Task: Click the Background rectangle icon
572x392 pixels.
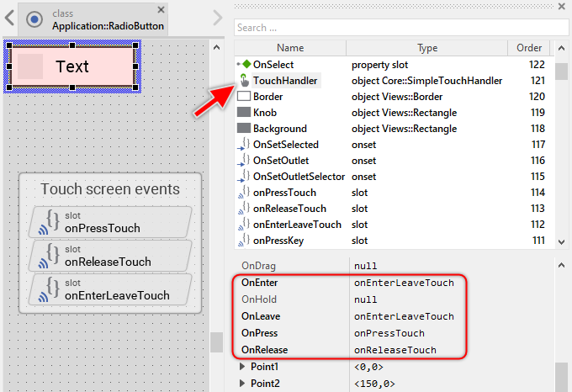Action: pyautogui.click(x=244, y=129)
